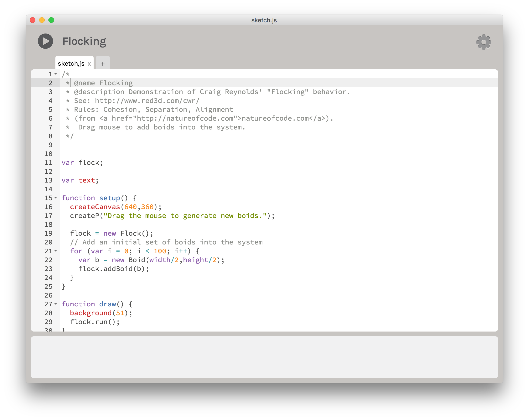This screenshot has width=529, height=420.
Task: Add a new file tab with the plus button
Action: (103, 64)
